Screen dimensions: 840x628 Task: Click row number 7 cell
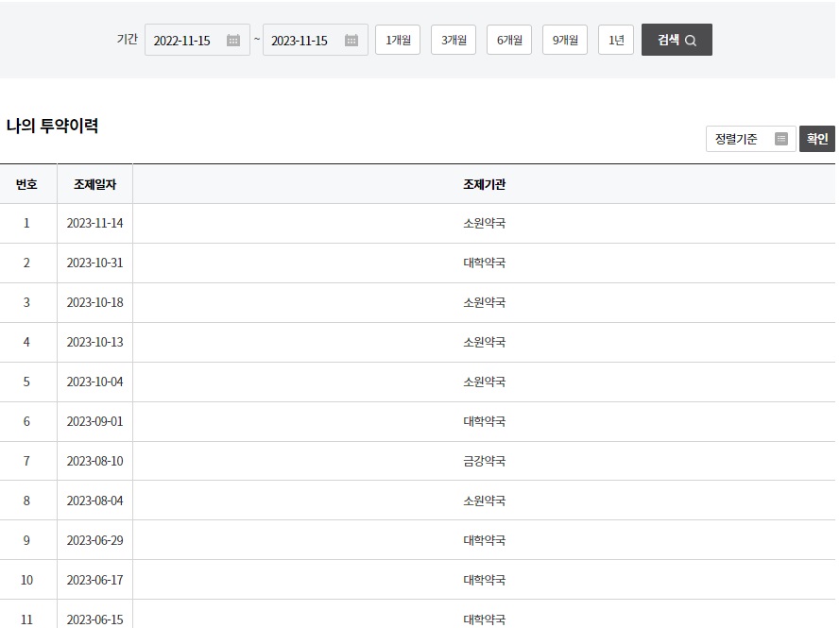[x=26, y=461]
